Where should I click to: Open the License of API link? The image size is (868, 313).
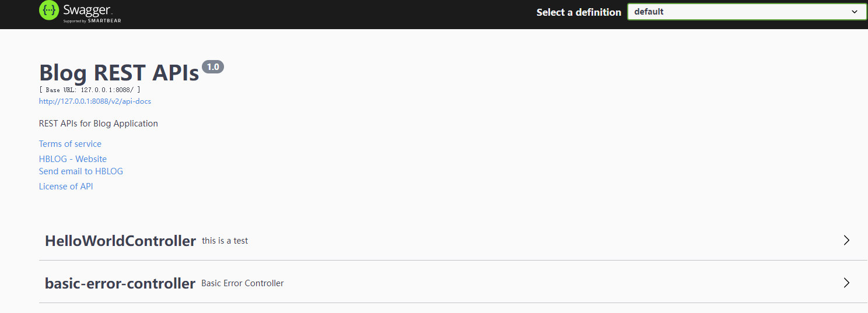tap(66, 187)
